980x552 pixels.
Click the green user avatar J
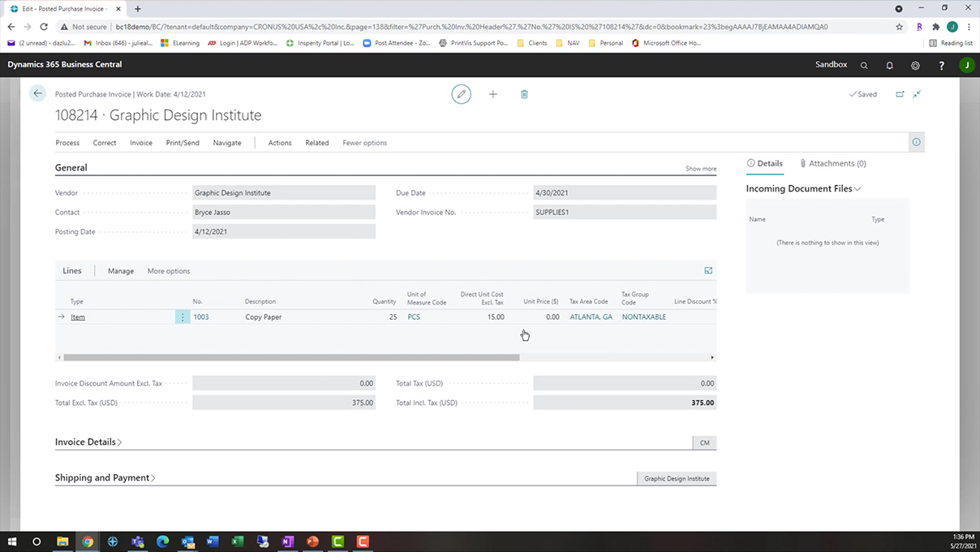966,65
